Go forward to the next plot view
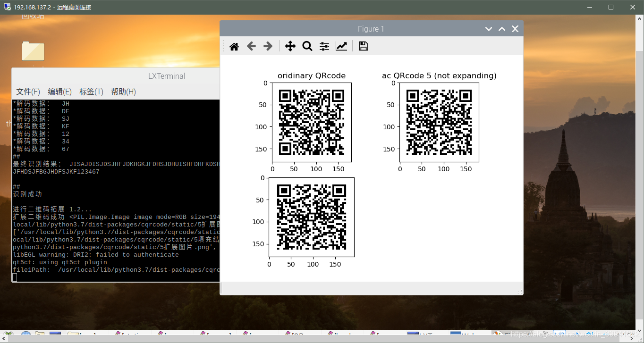The height and width of the screenshot is (343, 644). 268,46
